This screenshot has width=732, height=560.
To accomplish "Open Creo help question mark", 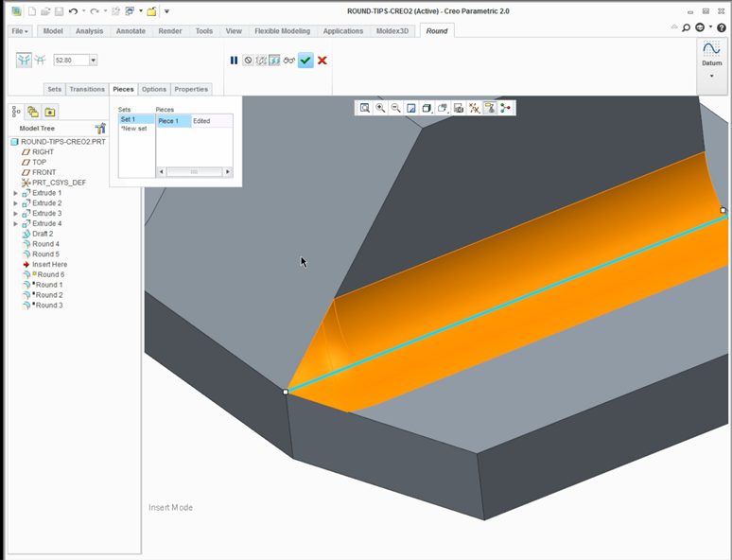I will pos(722,27).
